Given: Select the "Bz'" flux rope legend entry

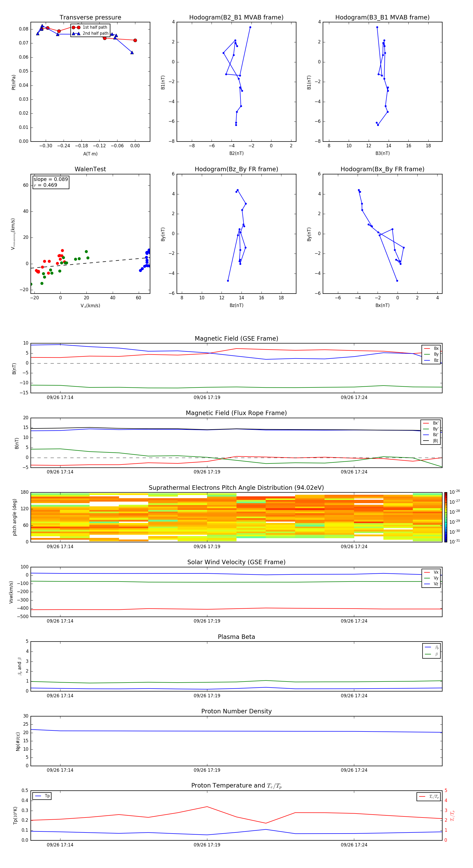Looking at the screenshot, I should click(431, 435).
